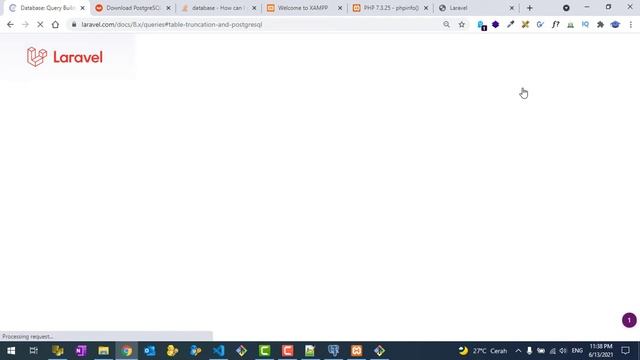640x360 pixels.
Task: Open the yellow cross extension
Action: click(525, 24)
